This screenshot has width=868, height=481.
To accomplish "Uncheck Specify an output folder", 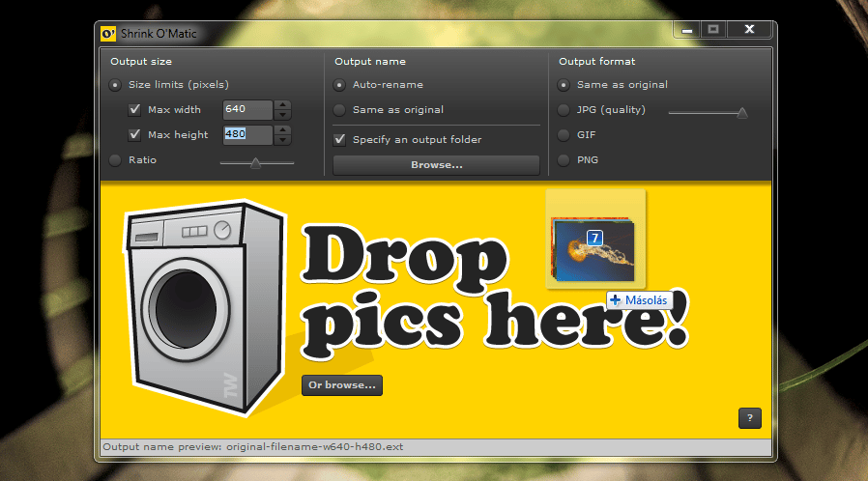I will pyautogui.click(x=340, y=139).
